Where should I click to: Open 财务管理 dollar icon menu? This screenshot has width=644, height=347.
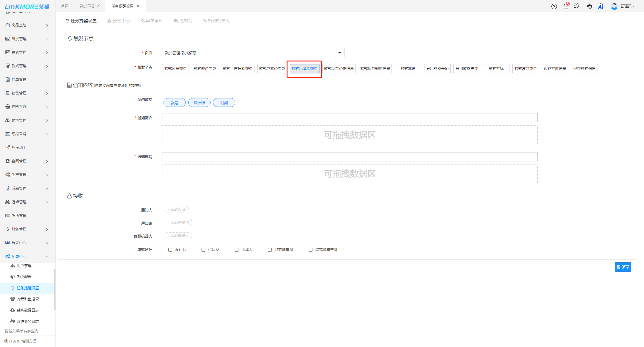(x=8, y=229)
